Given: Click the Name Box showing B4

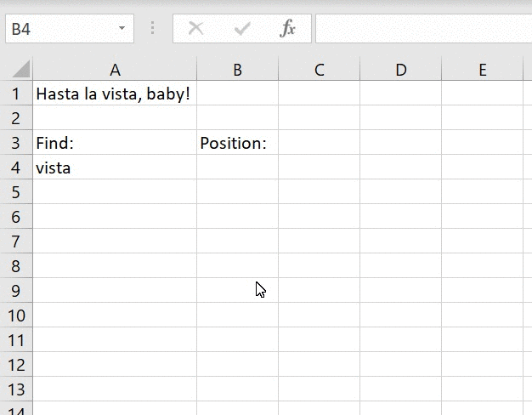Looking at the screenshot, I should (x=59, y=29).
